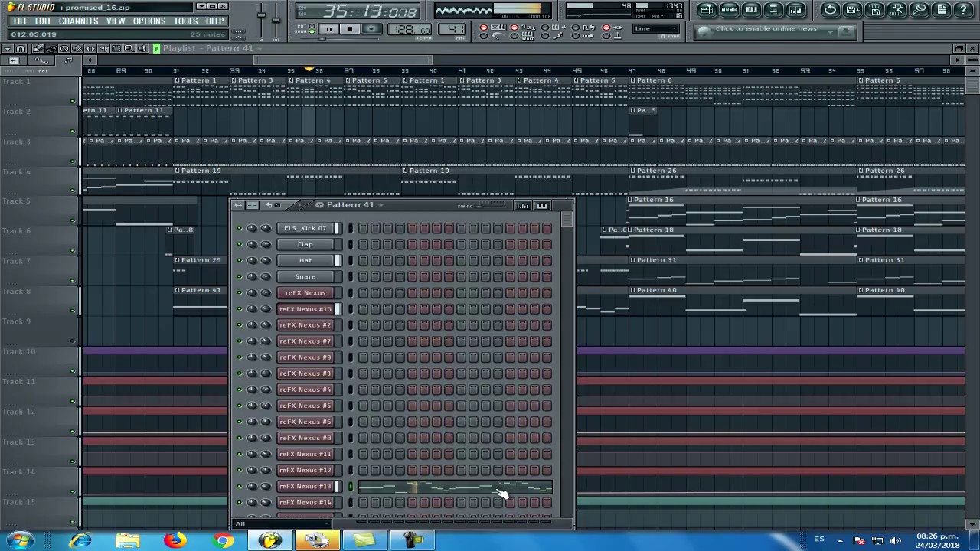Open keyboard editor in step sequencer

(542, 205)
